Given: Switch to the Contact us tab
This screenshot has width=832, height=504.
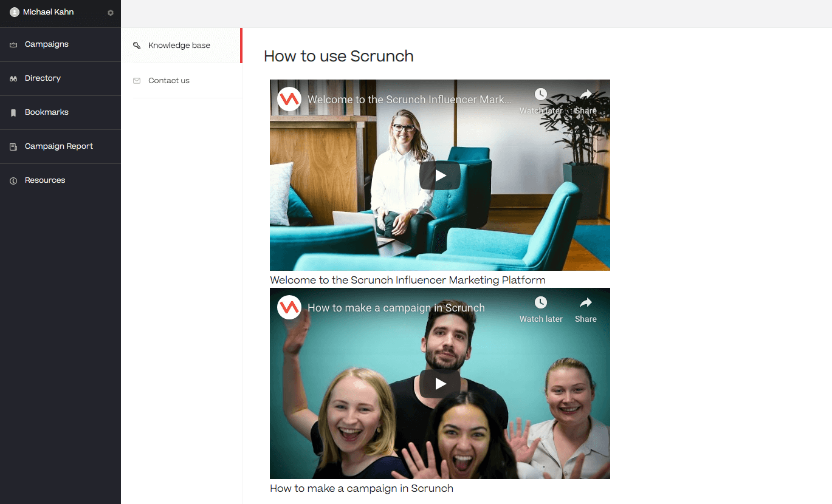Looking at the screenshot, I should 182,81.
